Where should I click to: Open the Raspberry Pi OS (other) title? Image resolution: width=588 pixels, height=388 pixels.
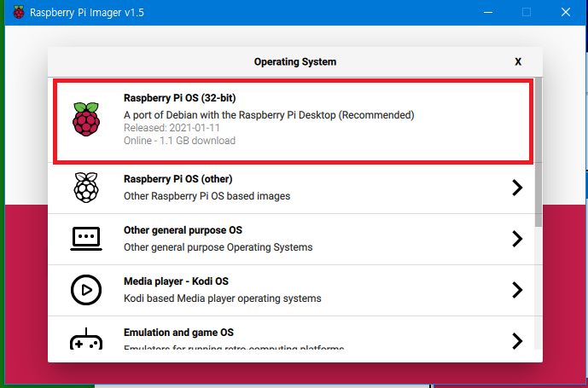tap(178, 179)
